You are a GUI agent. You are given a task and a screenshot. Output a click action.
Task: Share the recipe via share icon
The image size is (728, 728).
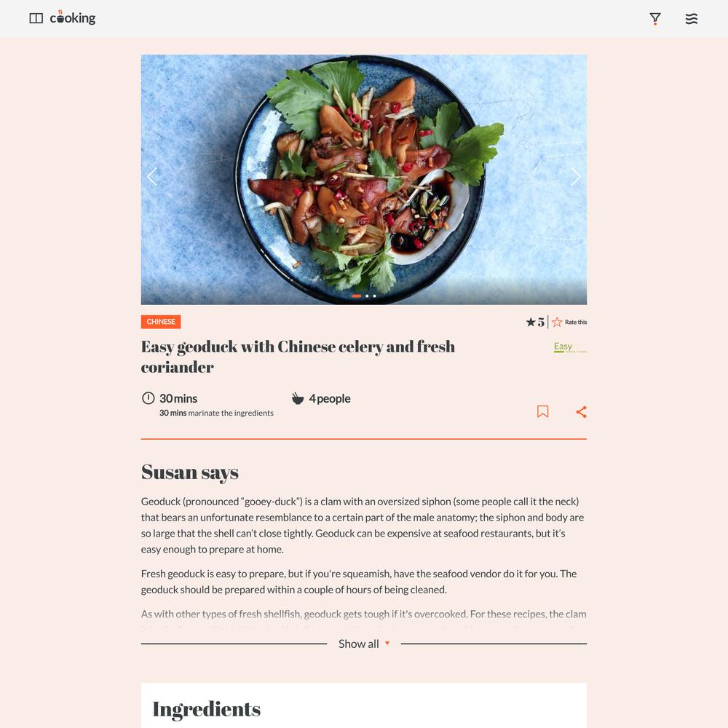point(581,412)
